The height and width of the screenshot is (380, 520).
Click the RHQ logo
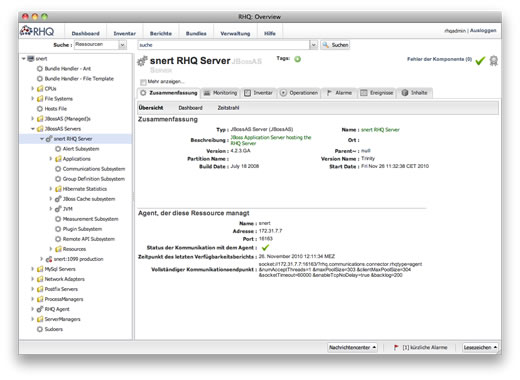37,31
